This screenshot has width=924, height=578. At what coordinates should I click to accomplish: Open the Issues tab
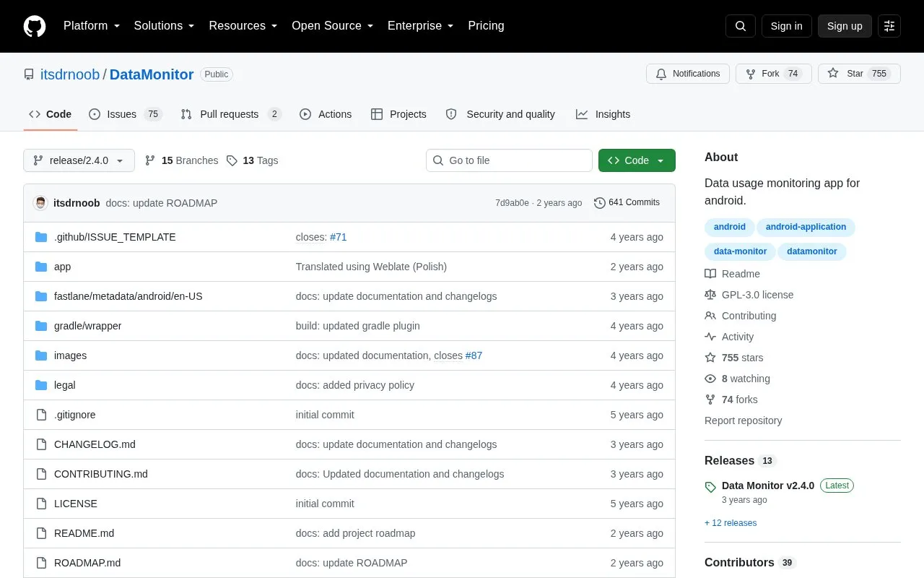(x=126, y=114)
